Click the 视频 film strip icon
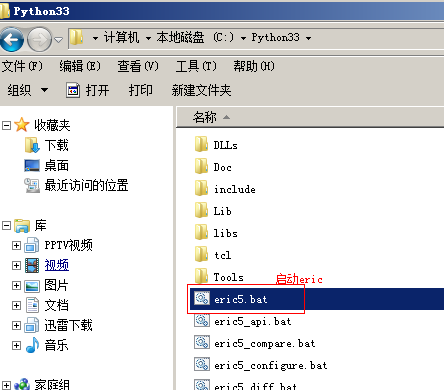 pos(32,265)
